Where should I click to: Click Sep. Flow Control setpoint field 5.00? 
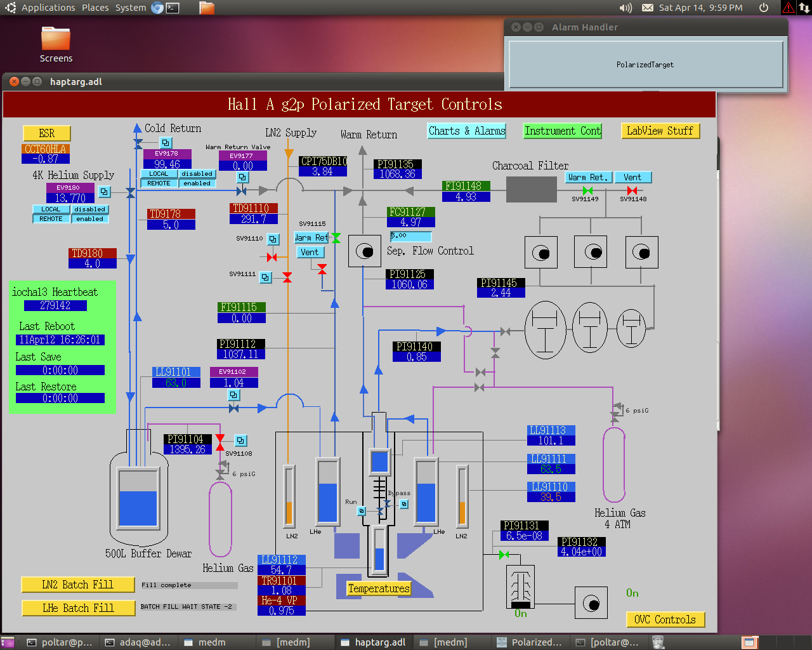click(x=410, y=236)
